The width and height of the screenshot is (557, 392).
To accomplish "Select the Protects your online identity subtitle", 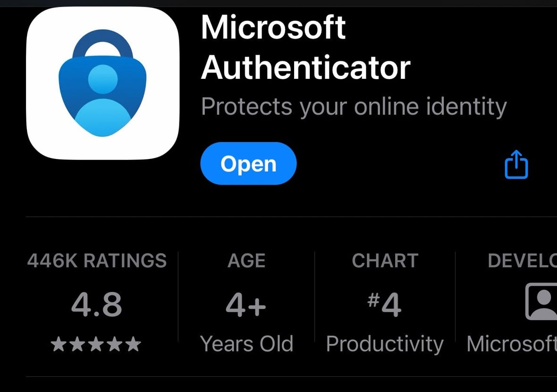I will point(354,106).
